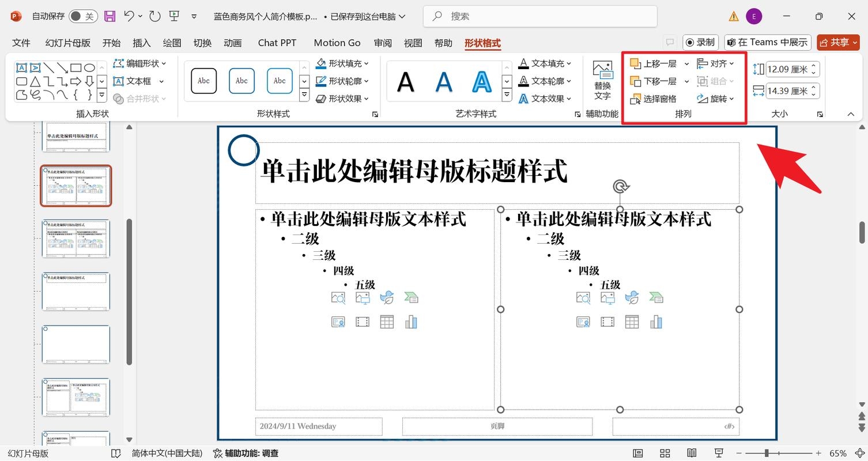Image resolution: width=868 pixels, height=461 pixels.
Task: Select the oval shape in insert shapes
Action: point(89,67)
